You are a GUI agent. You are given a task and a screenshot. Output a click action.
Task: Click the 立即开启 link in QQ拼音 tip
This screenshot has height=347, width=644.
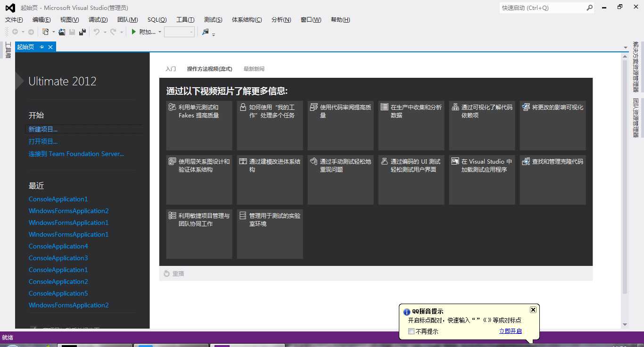511,331
